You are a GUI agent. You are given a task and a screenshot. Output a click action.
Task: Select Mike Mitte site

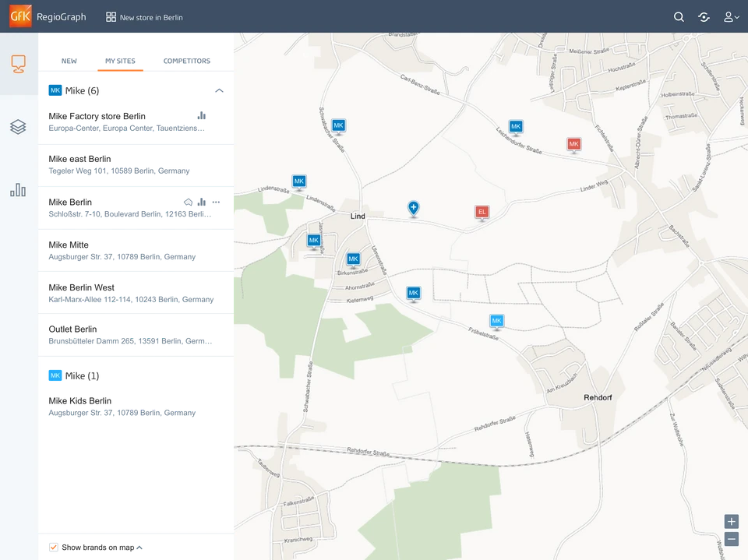(x=136, y=251)
